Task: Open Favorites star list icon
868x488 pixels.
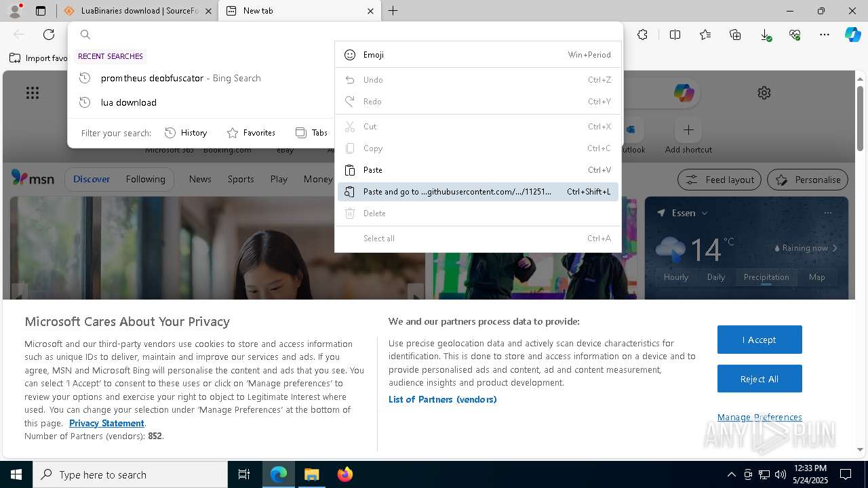Action: pos(705,35)
